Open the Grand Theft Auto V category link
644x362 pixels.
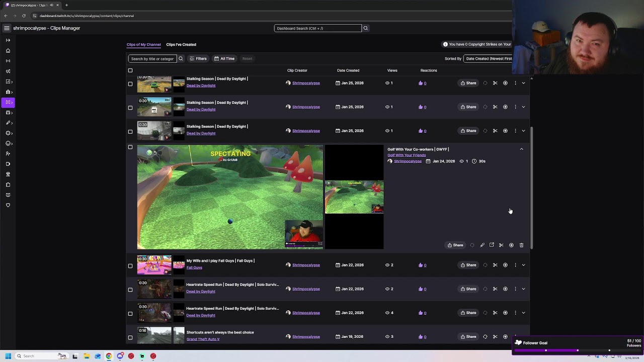tap(203, 339)
